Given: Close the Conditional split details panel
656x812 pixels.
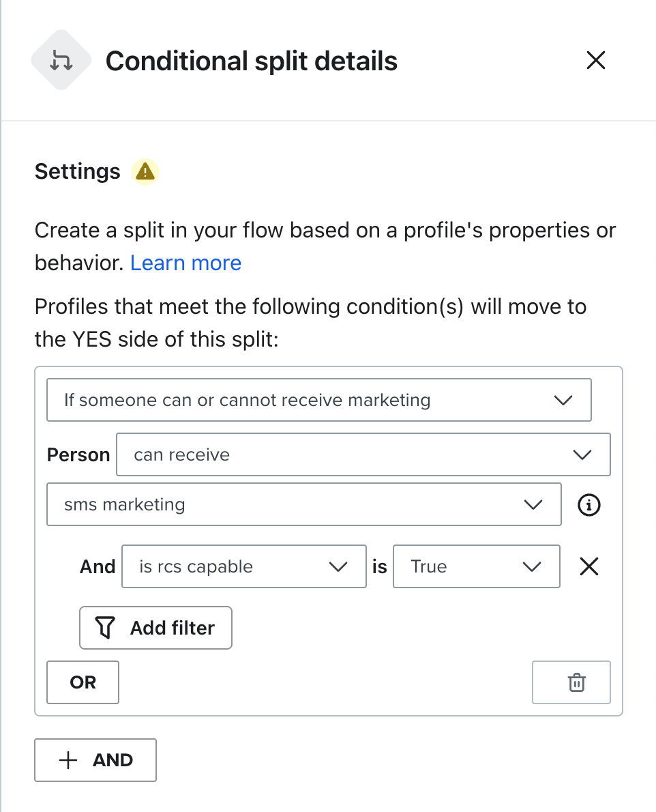Looking at the screenshot, I should click(x=595, y=61).
